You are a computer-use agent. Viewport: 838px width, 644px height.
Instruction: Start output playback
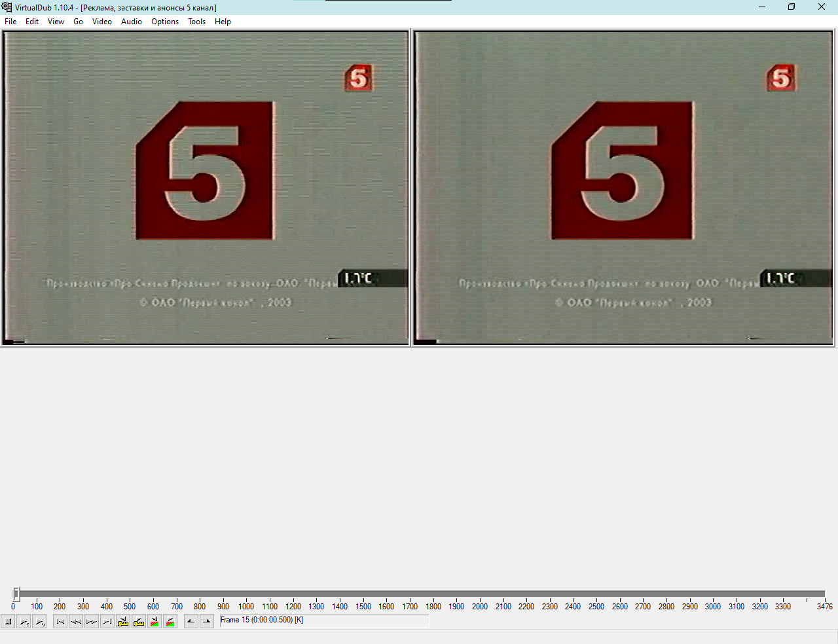coord(40,621)
